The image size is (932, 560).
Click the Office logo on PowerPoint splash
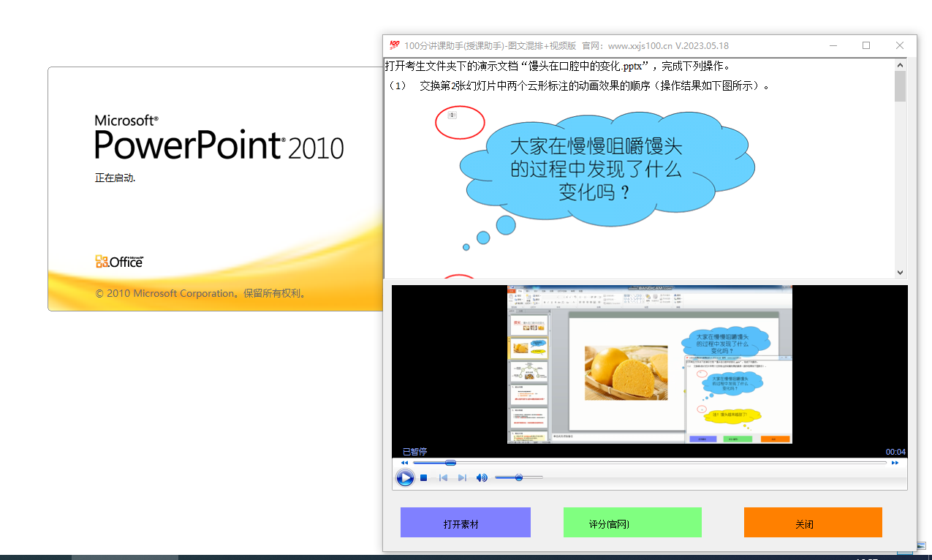pyautogui.click(x=119, y=262)
